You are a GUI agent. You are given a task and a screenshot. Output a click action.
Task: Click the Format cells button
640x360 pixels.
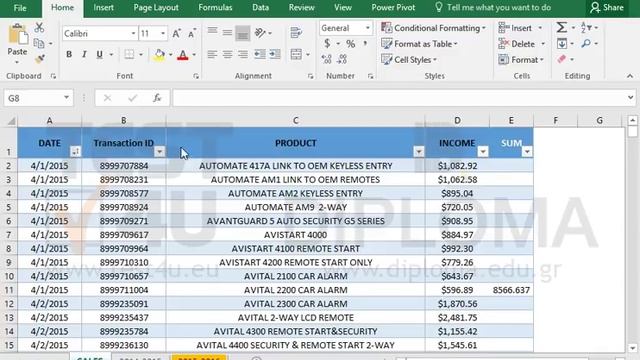pyautogui.click(x=521, y=60)
